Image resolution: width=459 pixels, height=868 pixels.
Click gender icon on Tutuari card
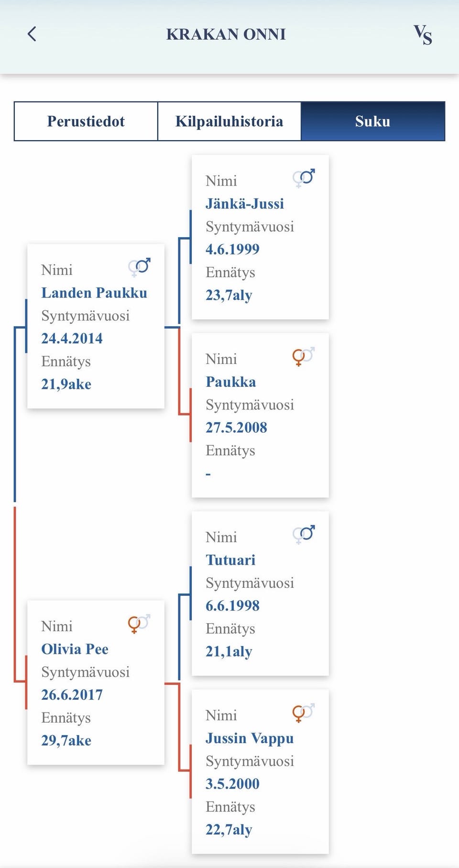[304, 534]
